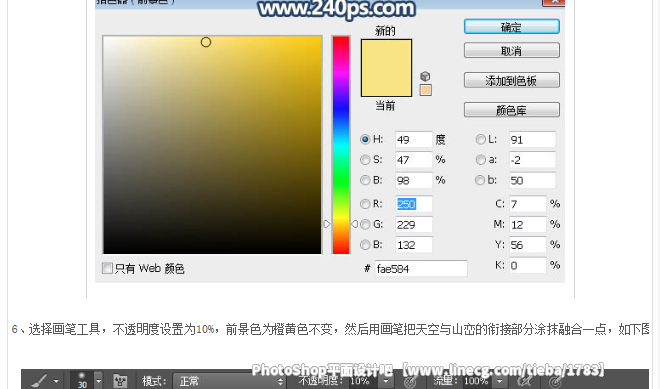The image size is (660, 389).
Task: Select the S saturation radio button
Action: (365, 160)
